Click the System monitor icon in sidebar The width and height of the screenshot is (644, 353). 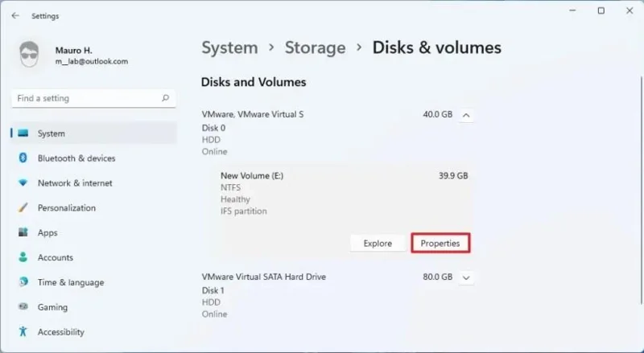[23, 133]
